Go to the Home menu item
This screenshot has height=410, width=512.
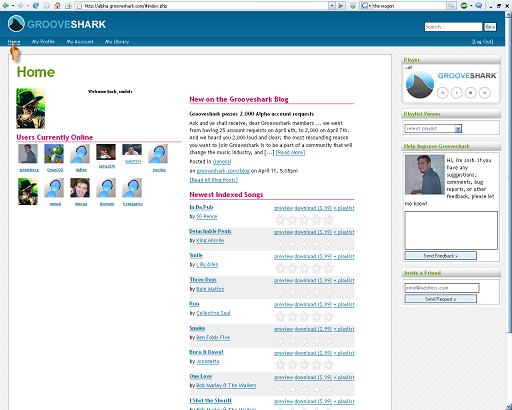[14, 42]
